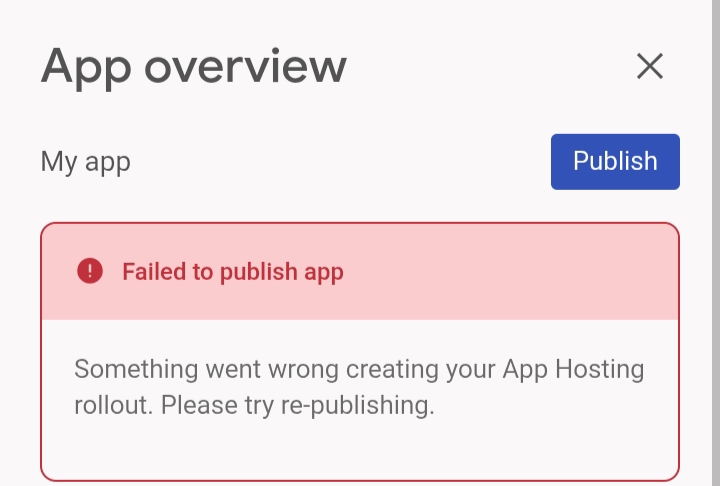720x486 pixels.
Task: Click the red exclamation error icon
Action: tap(90, 271)
